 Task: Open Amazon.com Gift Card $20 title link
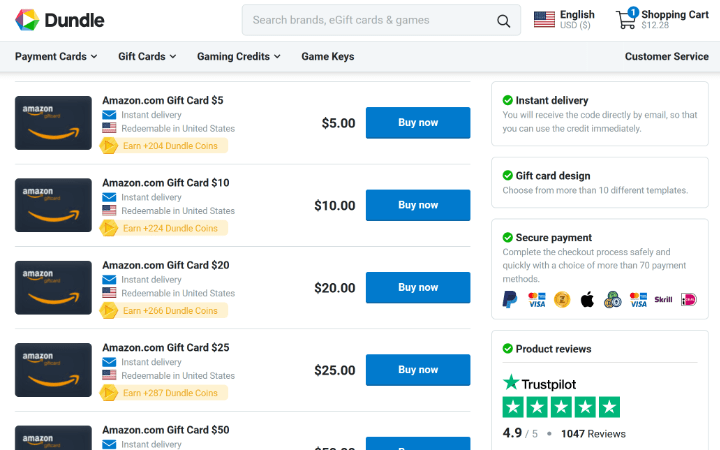166,265
